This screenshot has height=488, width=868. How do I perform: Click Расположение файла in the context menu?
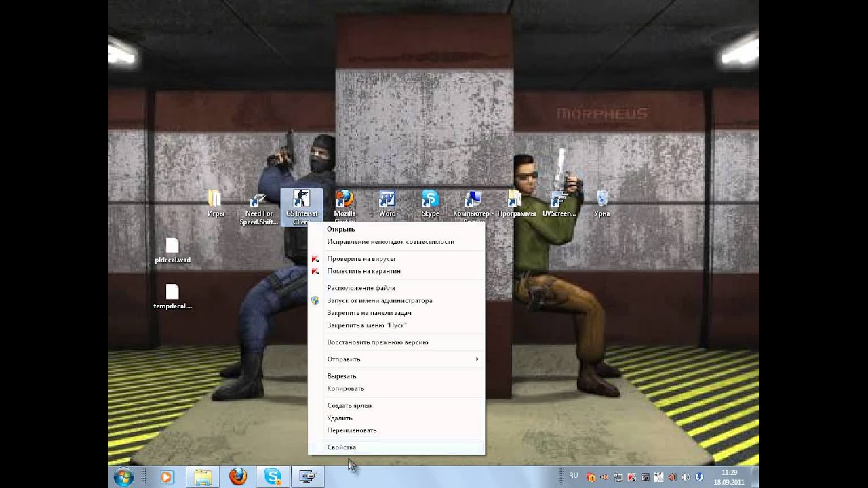(x=396, y=287)
